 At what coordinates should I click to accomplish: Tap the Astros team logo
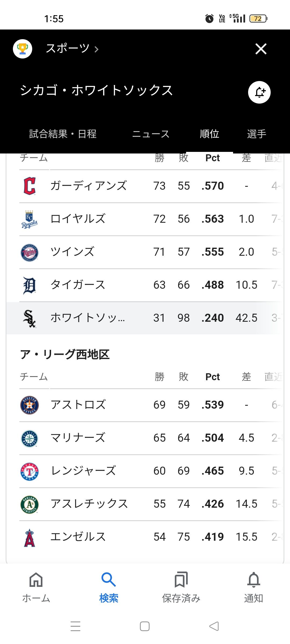[x=30, y=405]
